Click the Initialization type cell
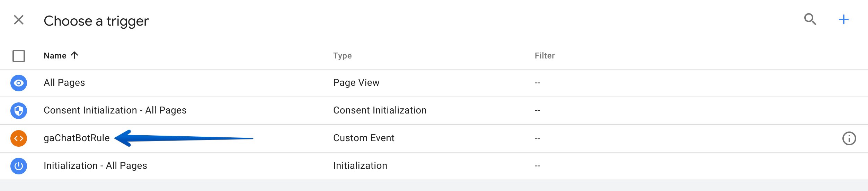868x191 pixels. pos(360,166)
